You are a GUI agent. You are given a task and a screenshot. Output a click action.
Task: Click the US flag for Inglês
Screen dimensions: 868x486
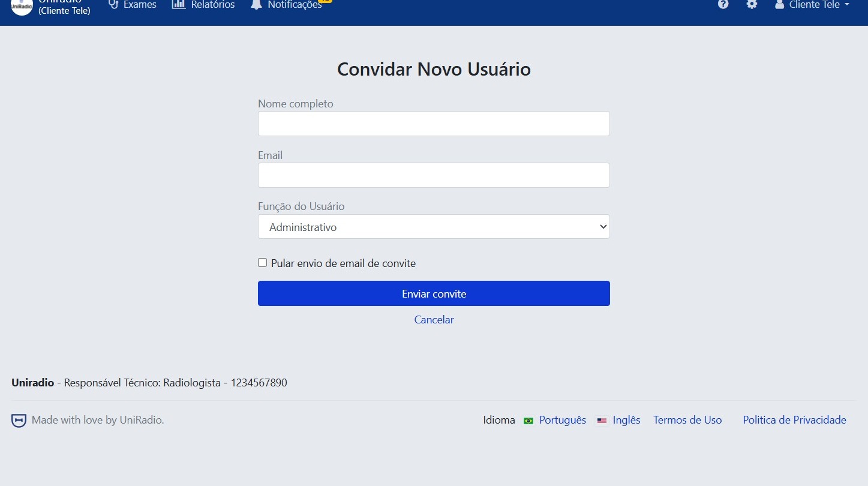point(602,421)
